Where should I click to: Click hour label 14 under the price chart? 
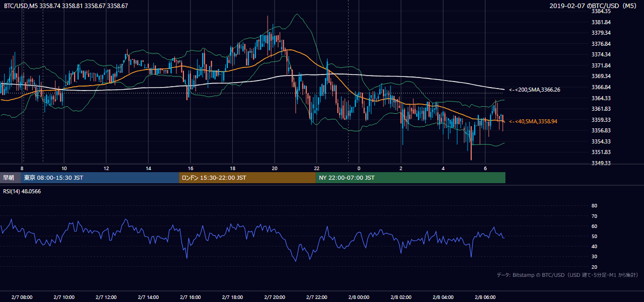[x=148, y=168]
